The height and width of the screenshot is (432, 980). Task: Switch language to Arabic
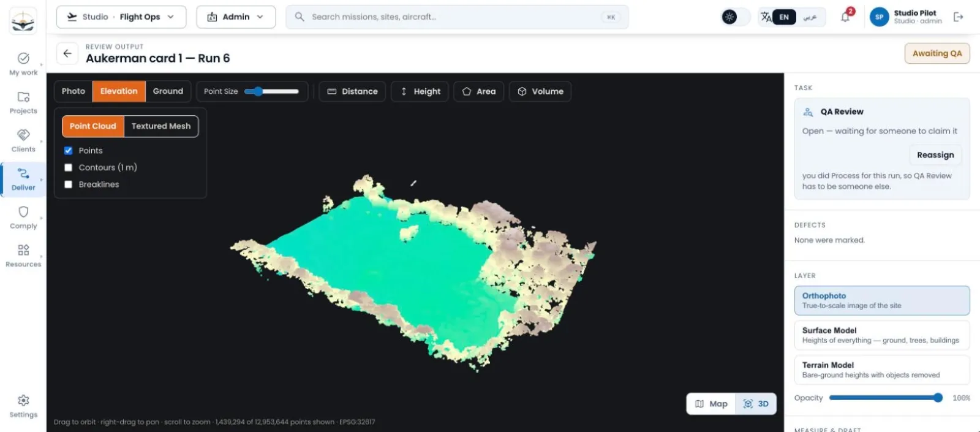pos(810,17)
